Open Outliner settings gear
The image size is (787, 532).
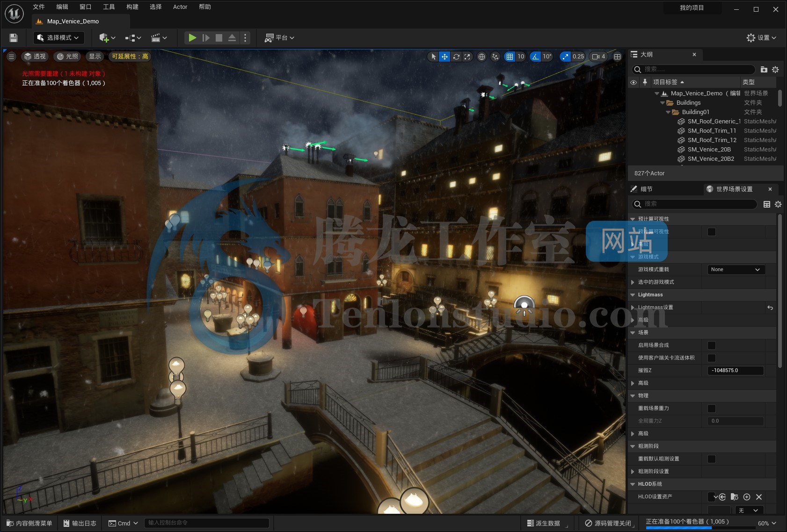775,70
